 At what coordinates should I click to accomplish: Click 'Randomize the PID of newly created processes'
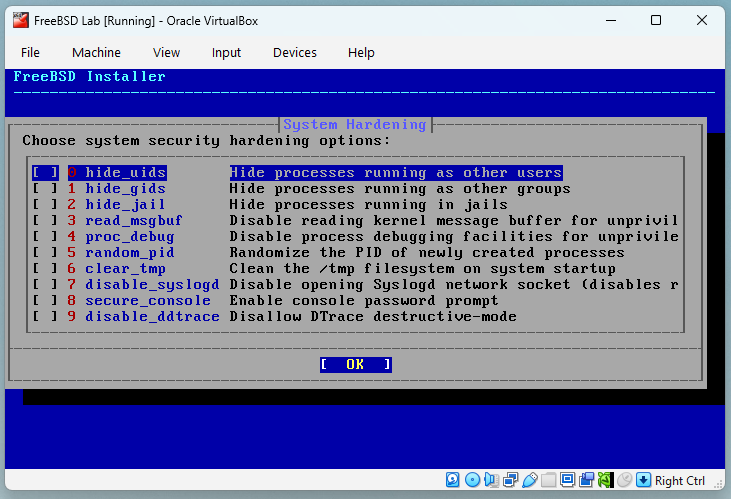point(427,252)
